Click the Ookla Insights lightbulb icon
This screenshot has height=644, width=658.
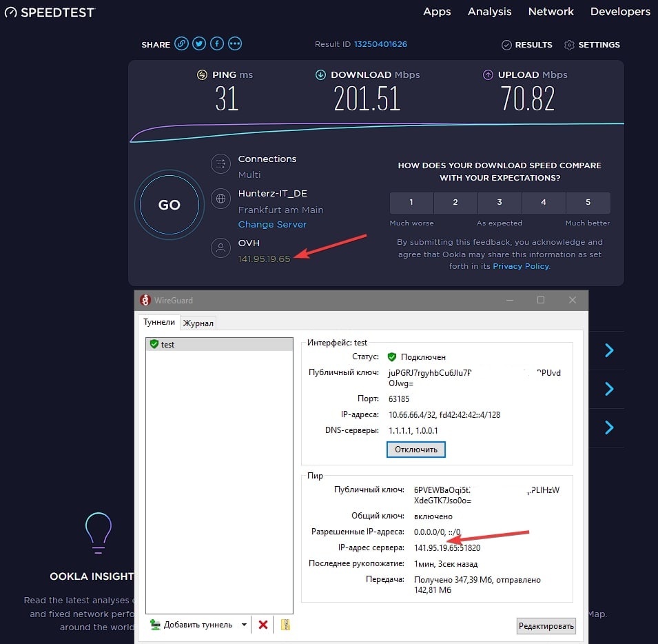pyautogui.click(x=99, y=532)
